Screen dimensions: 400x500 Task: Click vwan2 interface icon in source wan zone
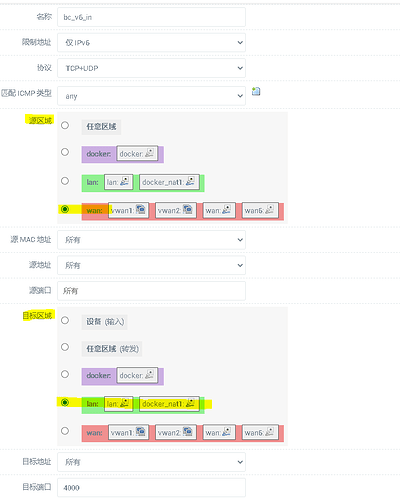188,210
